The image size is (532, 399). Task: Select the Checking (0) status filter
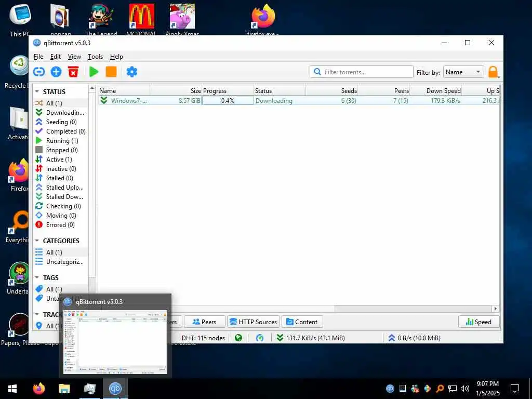coord(61,206)
